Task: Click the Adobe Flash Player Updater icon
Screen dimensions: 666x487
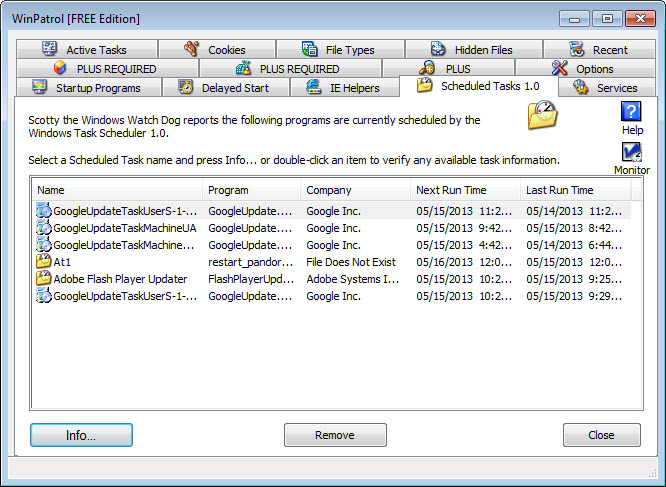Action: 43,278
